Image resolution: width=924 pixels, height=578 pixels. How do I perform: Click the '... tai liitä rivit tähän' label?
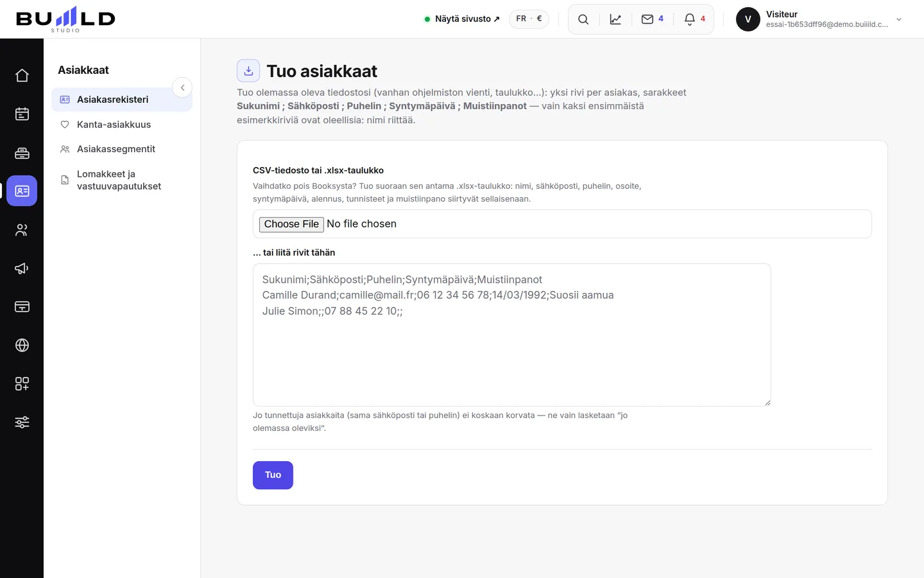point(294,252)
